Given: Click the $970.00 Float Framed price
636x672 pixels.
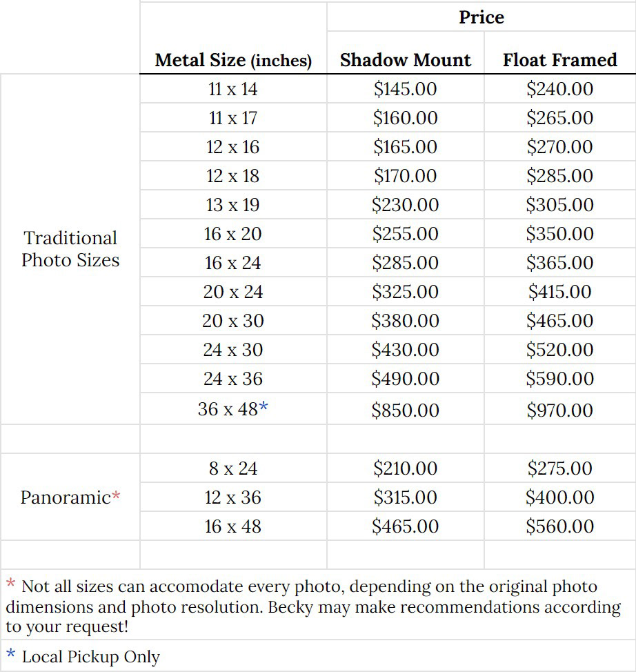Looking at the screenshot, I should [559, 411].
